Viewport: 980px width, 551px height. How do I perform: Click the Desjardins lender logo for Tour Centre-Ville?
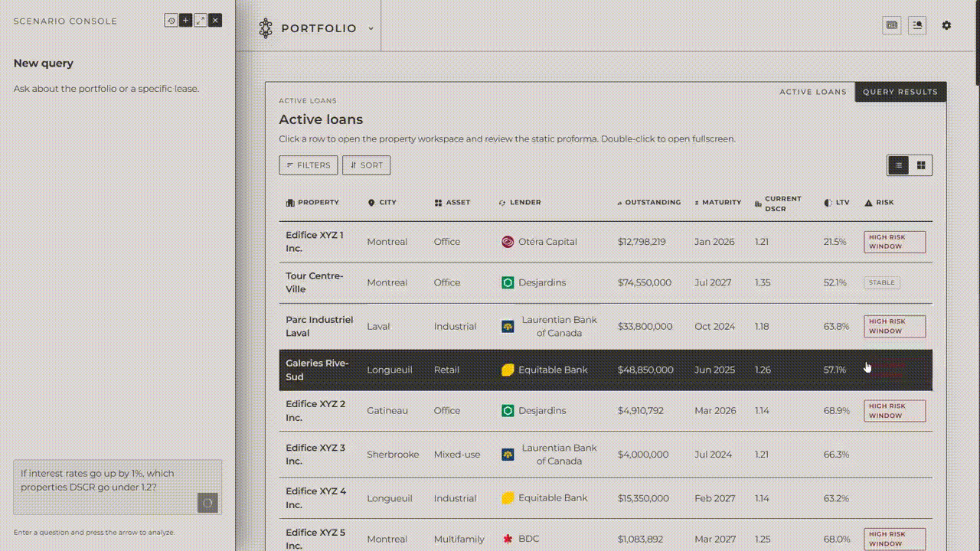coord(507,282)
